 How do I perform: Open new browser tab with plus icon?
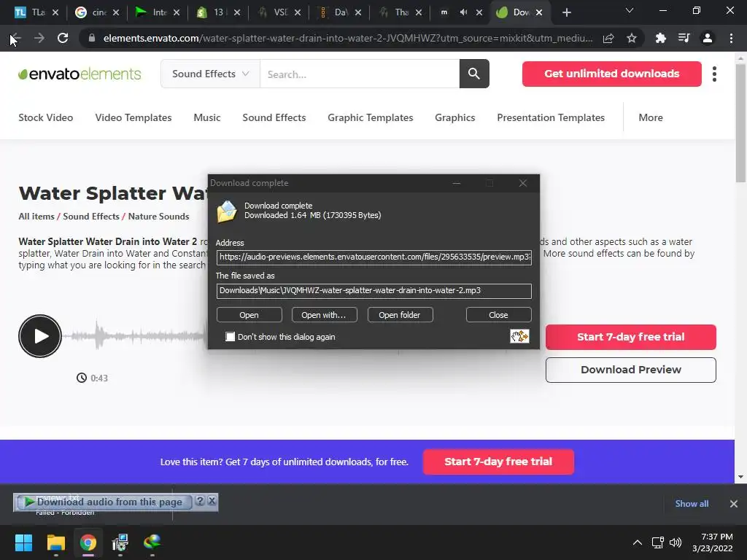(x=566, y=12)
